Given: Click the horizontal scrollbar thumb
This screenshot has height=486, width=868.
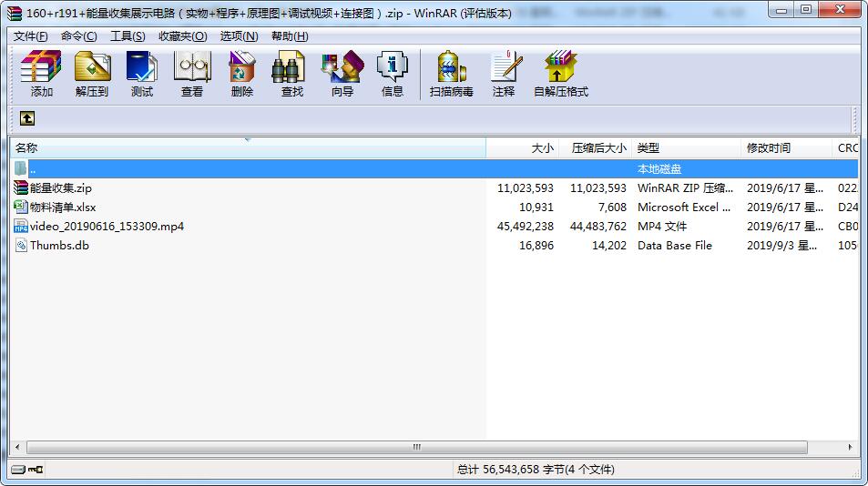Looking at the screenshot, I should pyautogui.click(x=417, y=447).
